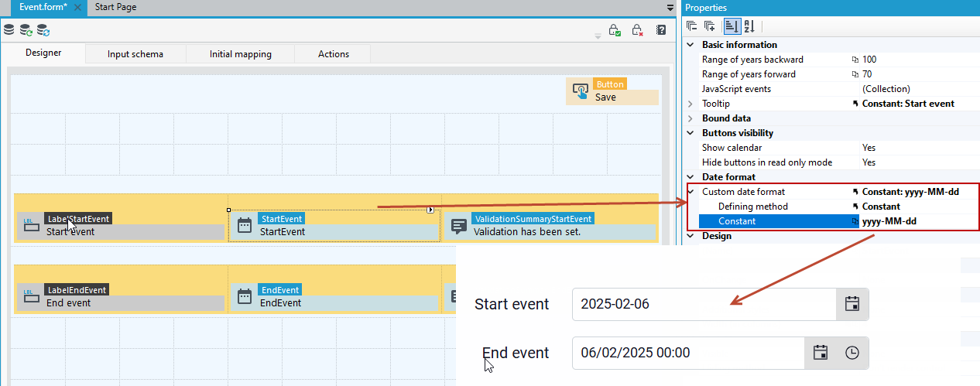The height and width of the screenshot is (386, 980).
Task: Click value 100 of Range of years backward
Action: [x=869, y=60]
